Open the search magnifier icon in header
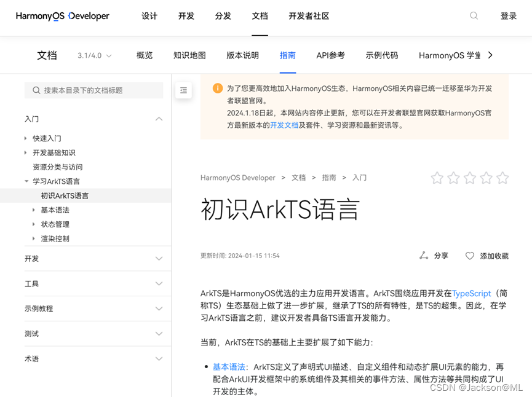The height and width of the screenshot is (397, 532). pos(474,16)
